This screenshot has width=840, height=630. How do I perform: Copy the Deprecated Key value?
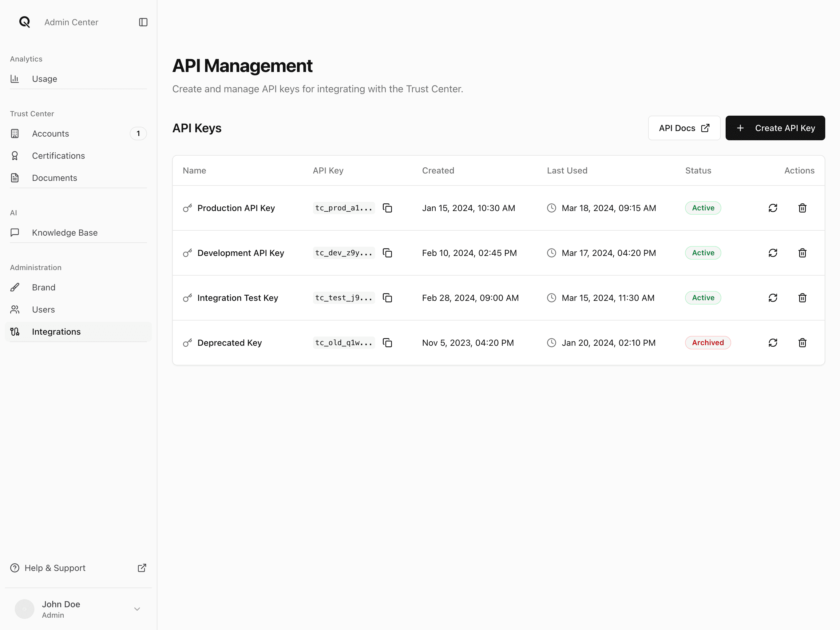[x=388, y=342]
